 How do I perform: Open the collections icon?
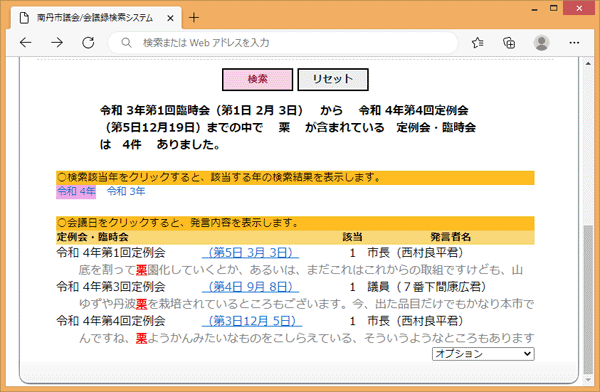point(509,42)
